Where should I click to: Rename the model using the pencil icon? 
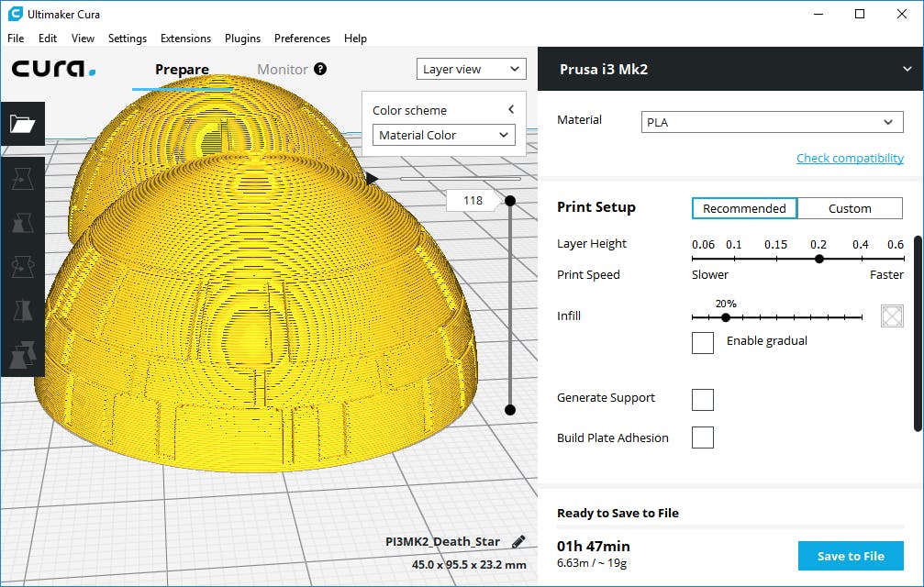518,541
